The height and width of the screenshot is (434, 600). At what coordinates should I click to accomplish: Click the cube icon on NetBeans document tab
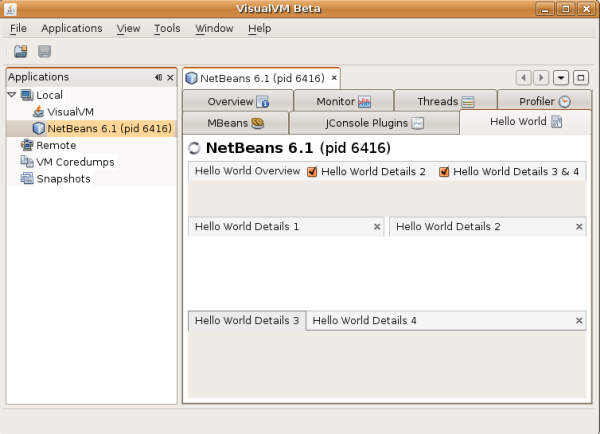click(x=191, y=78)
